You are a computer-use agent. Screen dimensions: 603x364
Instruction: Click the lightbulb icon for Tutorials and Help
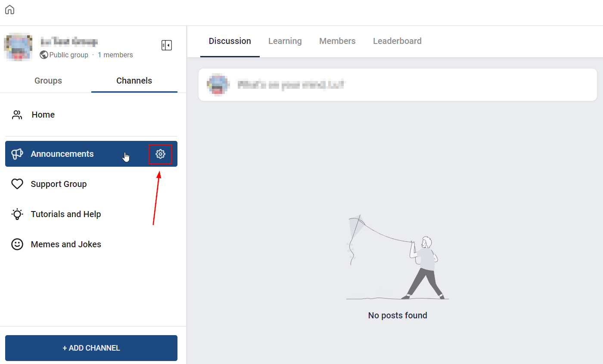click(x=17, y=214)
